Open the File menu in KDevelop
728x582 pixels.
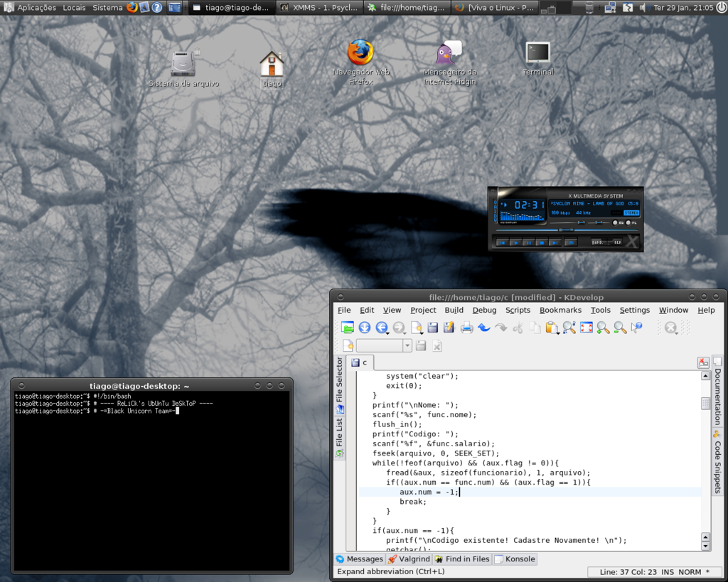[344, 310]
